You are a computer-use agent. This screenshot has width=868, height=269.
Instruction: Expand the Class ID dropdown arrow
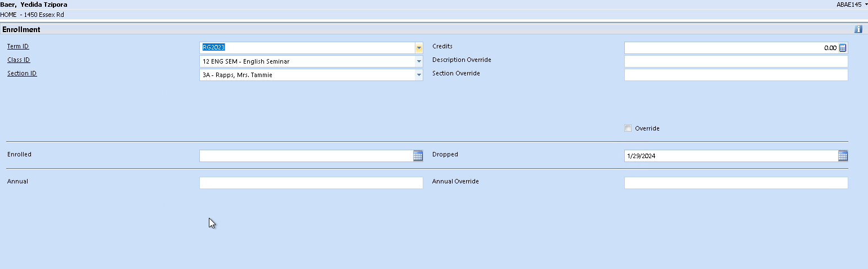tap(419, 61)
